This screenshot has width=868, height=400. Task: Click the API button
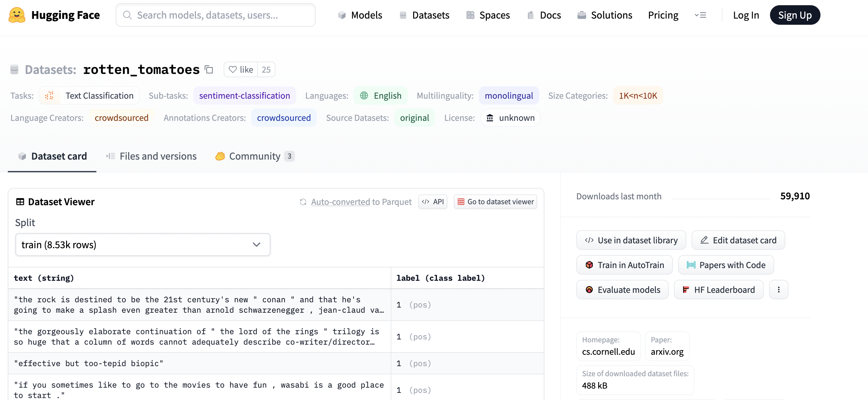(433, 202)
